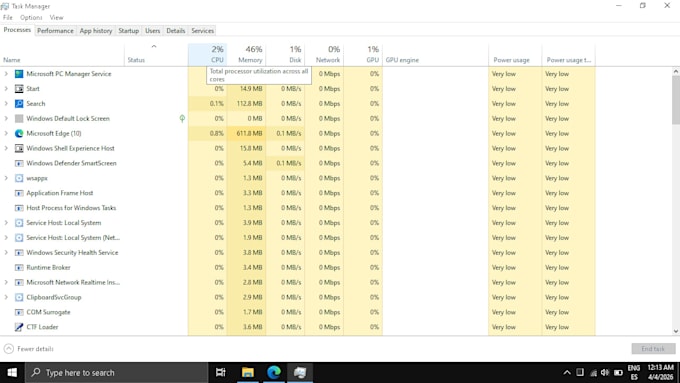Screen dimensions: 680x383
Task: Sort by the CPU column header
Action: pyautogui.click(x=207, y=54)
